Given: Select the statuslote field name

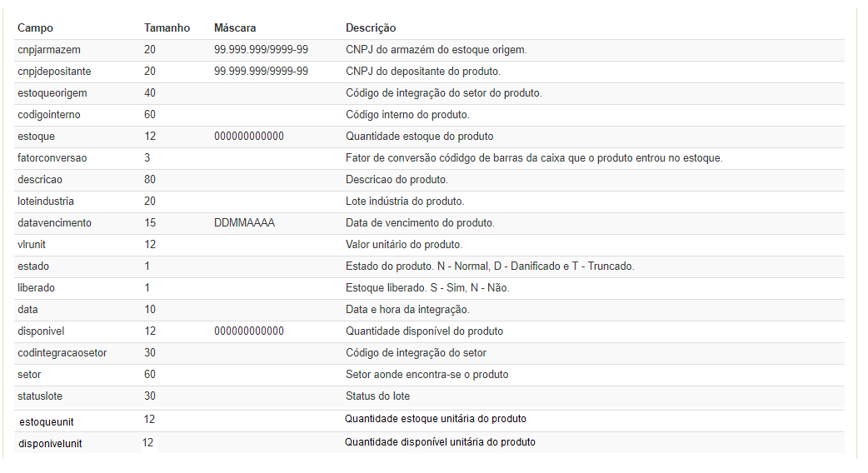Looking at the screenshot, I should click(x=40, y=396).
